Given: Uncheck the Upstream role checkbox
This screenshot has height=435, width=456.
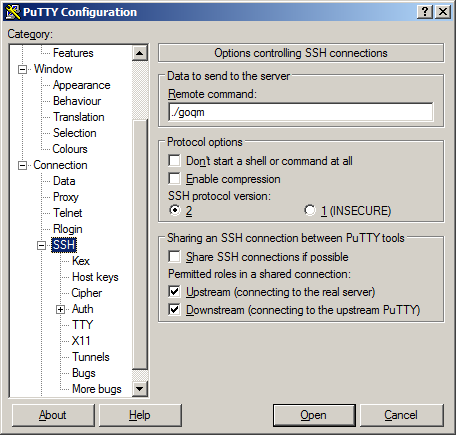Looking at the screenshot, I should tap(175, 291).
